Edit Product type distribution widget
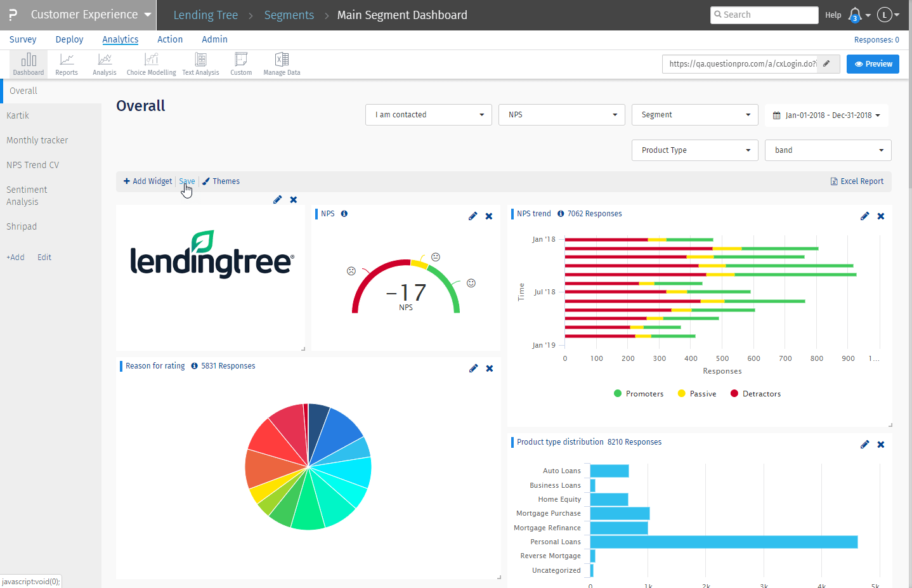Screen dimensions: 912x588 pos(864,445)
